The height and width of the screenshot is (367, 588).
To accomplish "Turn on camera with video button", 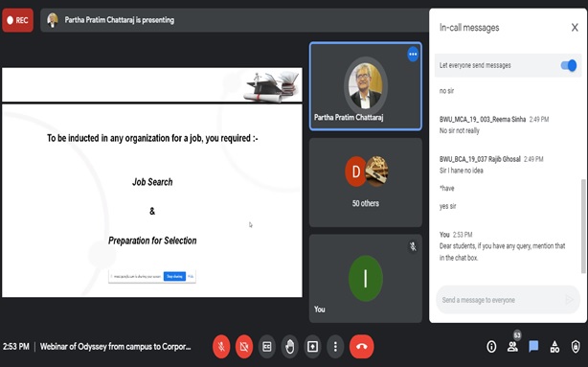I will click(x=244, y=346).
